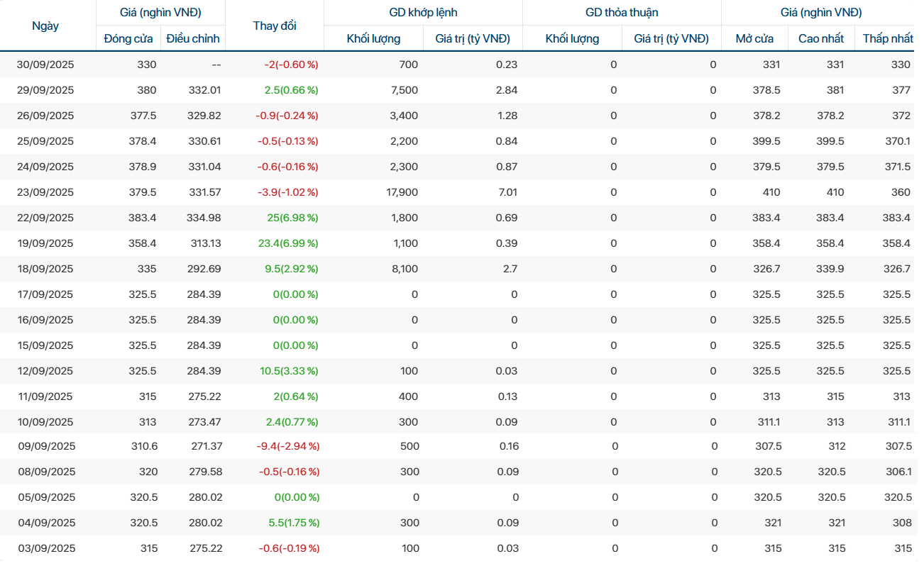Select the 12/09/2025 date cell
The image size is (924, 566).
tap(45, 371)
